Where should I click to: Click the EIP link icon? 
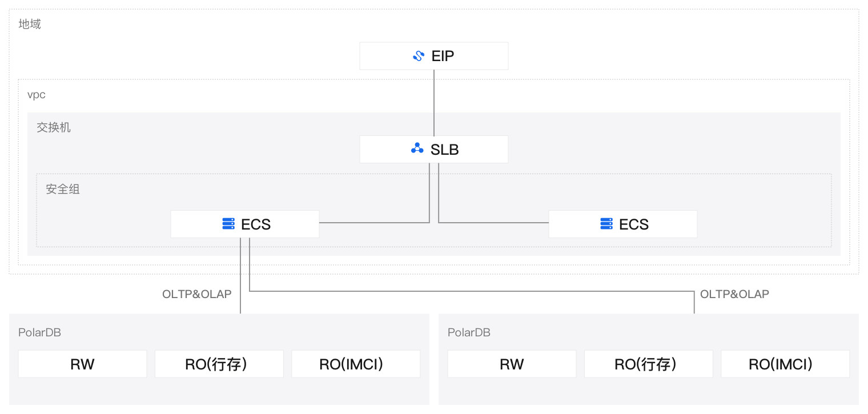coord(419,56)
